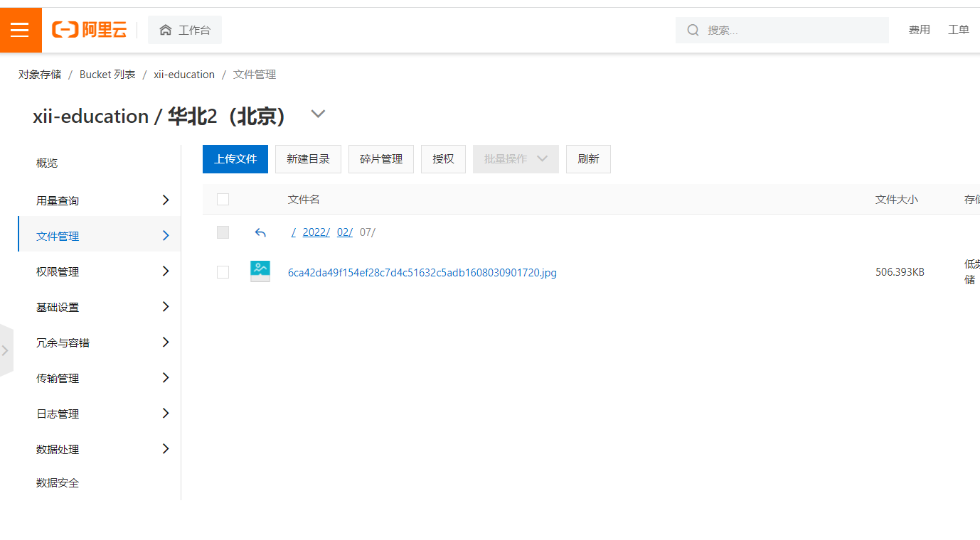This screenshot has height=540, width=980.
Task: Expand the 数据处理 section
Action: point(100,448)
